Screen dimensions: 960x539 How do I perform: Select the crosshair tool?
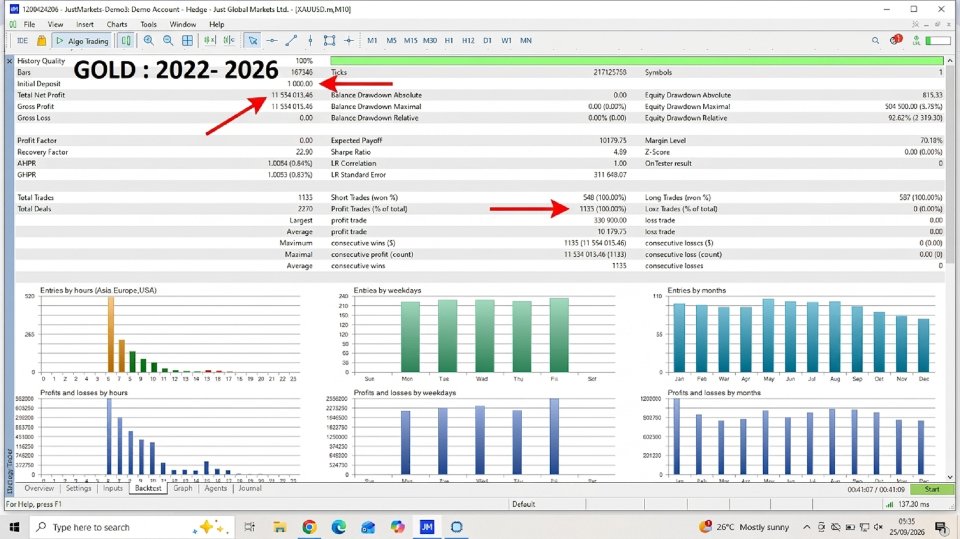click(349, 40)
